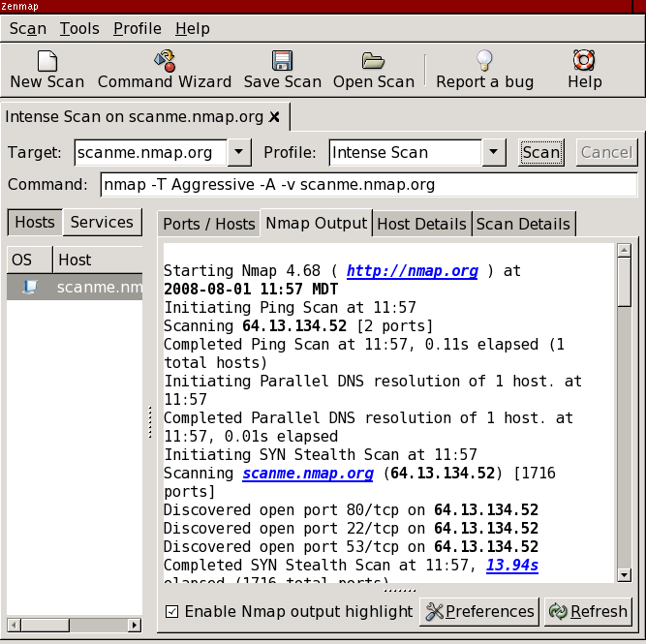Select the Services toggle button
Screen dimensions: 646x644
click(x=102, y=222)
